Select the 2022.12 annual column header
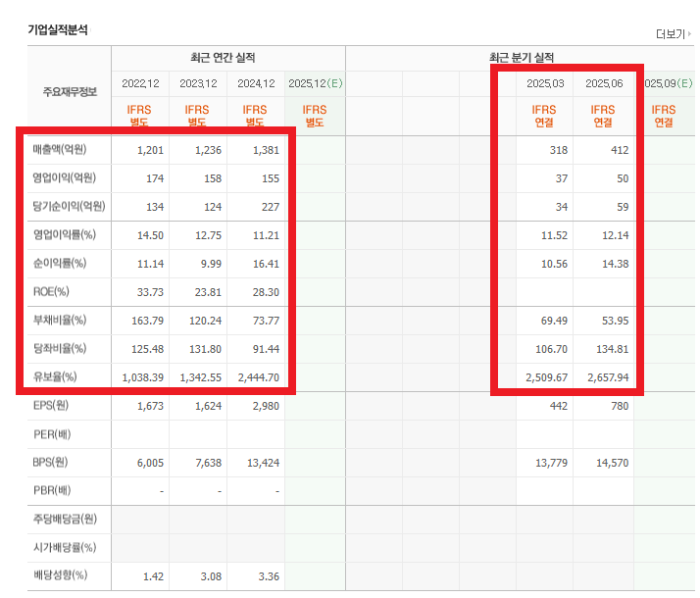The width and height of the screenshot is (700, 598). 140,84
